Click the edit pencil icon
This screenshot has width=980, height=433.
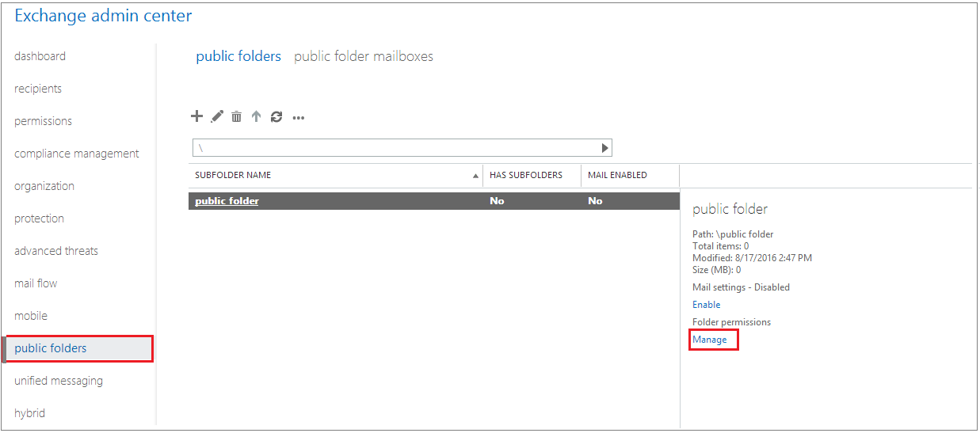pyautogui.click(x=217, y=116)
